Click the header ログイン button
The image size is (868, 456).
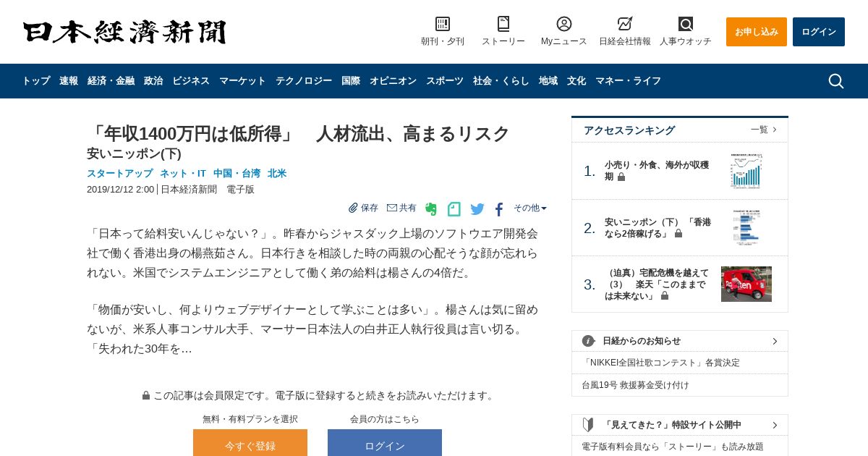coord(819,32)
